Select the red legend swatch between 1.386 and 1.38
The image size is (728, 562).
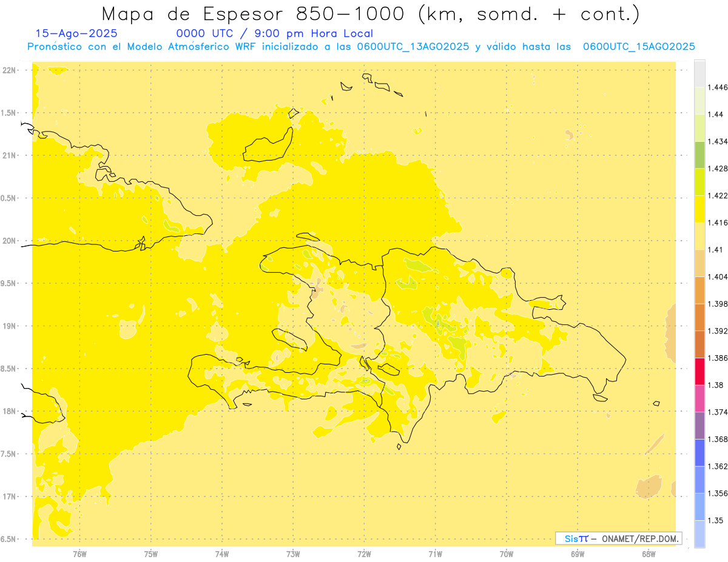(699, 371)
